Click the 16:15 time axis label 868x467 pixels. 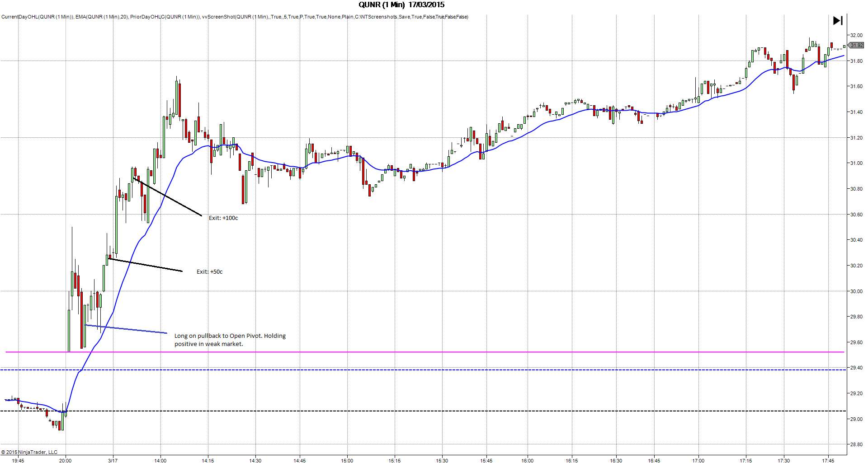pos(571,461)
